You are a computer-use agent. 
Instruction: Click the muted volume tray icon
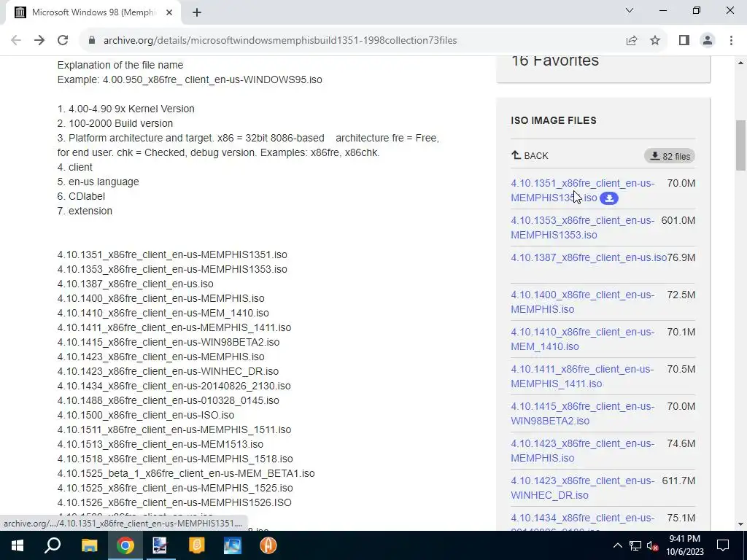[x=653, y=545]
